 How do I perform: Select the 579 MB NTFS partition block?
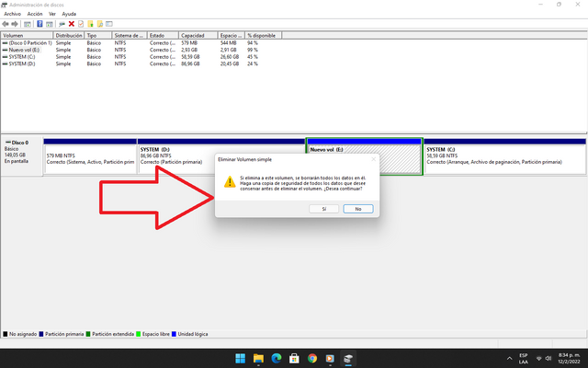point(90,156)
